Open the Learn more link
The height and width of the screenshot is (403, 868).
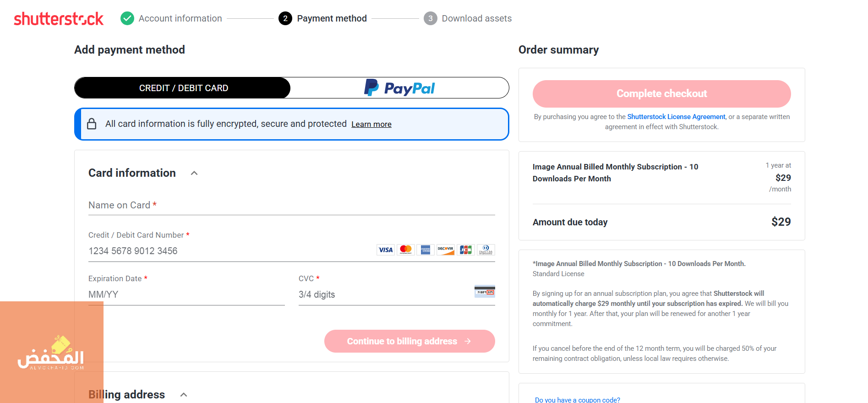pos(371,124)
